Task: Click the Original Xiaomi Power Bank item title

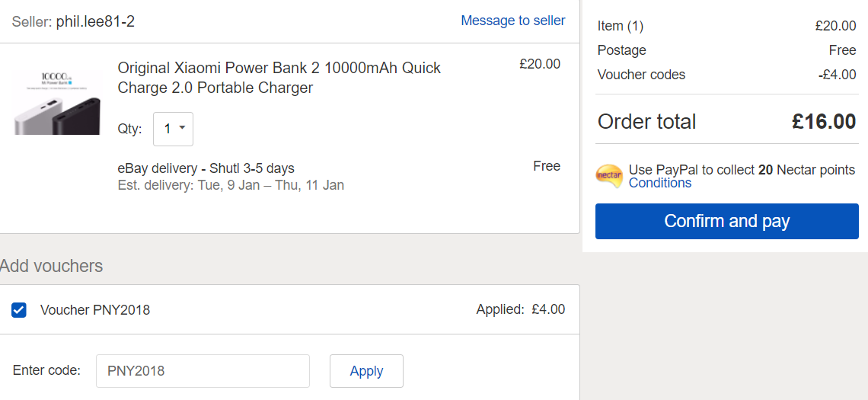Action: coord(279,78)
